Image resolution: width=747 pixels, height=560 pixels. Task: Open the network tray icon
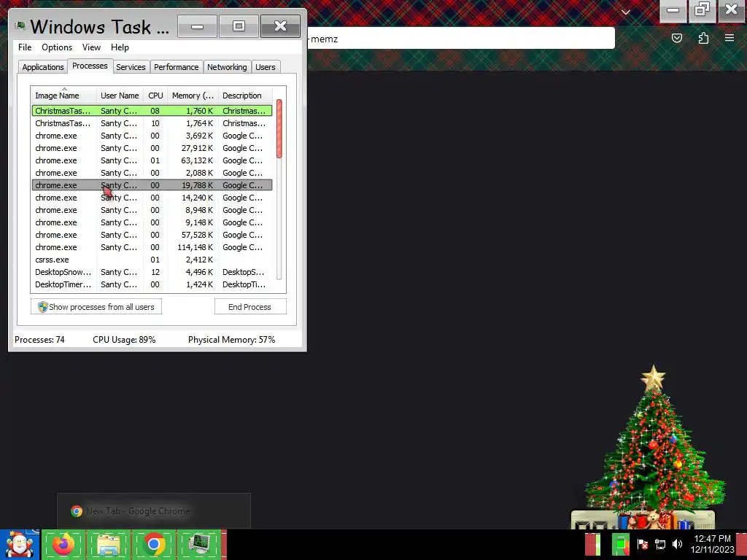pyautogui.click(x=660, y=544)
